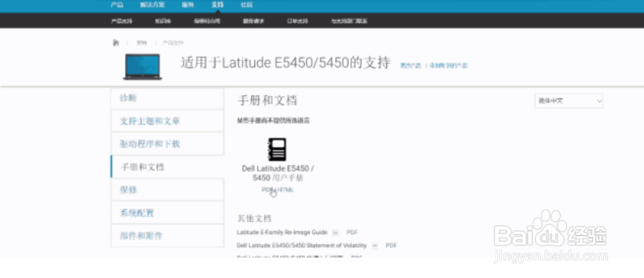Open the 服务 top navigation menu
The height and width of the screenshot is (278, 644).
tap(187, 5)
